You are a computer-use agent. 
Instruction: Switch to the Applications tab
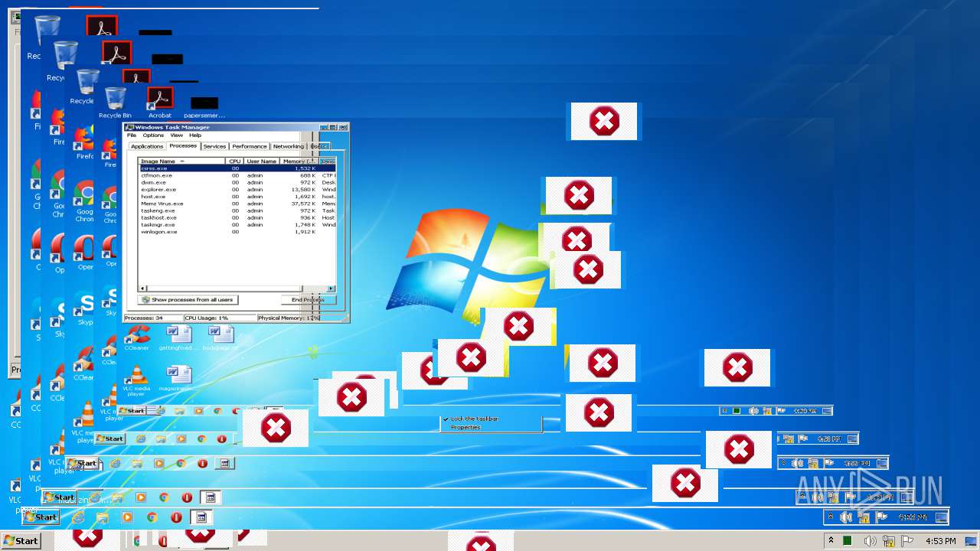(146, 146)
